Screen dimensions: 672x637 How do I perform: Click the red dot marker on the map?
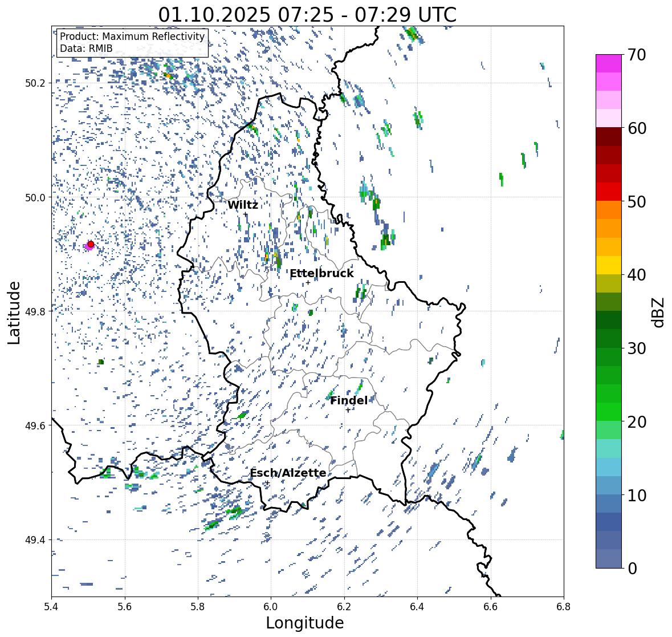91,244
